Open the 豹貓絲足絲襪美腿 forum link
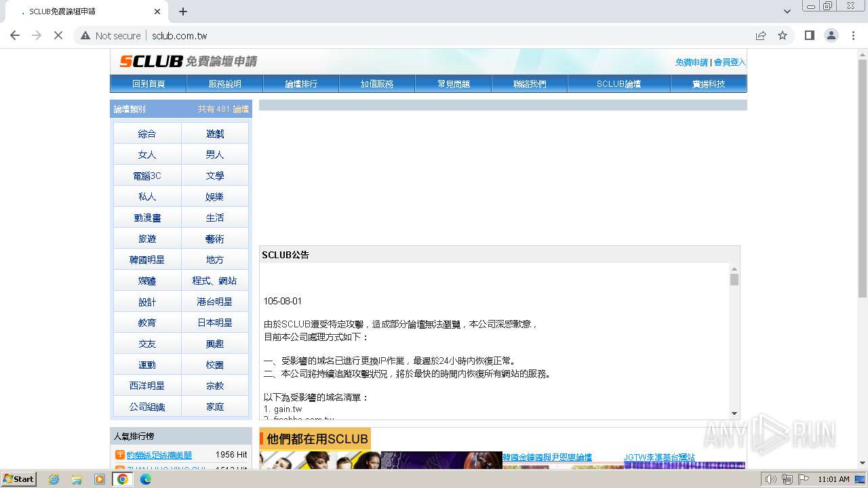 pos(159,455)
